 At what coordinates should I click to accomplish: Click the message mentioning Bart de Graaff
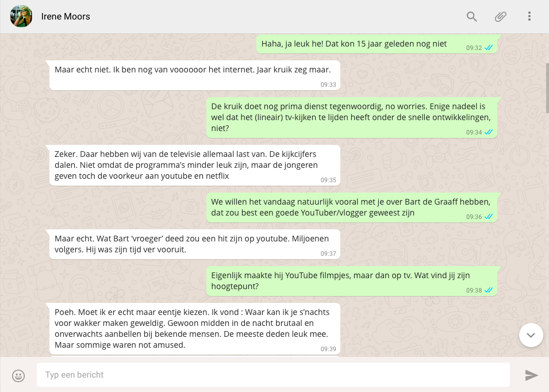click(352, 207)
